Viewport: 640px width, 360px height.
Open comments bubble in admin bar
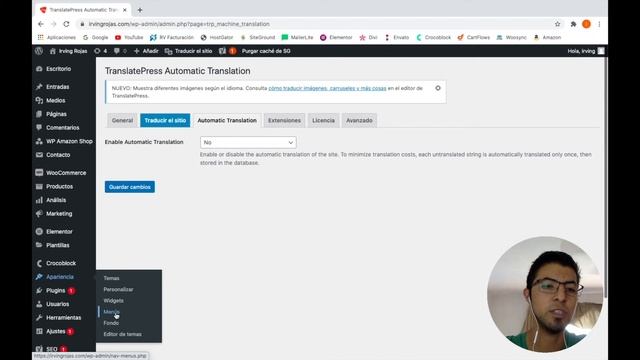click(120, 51)
